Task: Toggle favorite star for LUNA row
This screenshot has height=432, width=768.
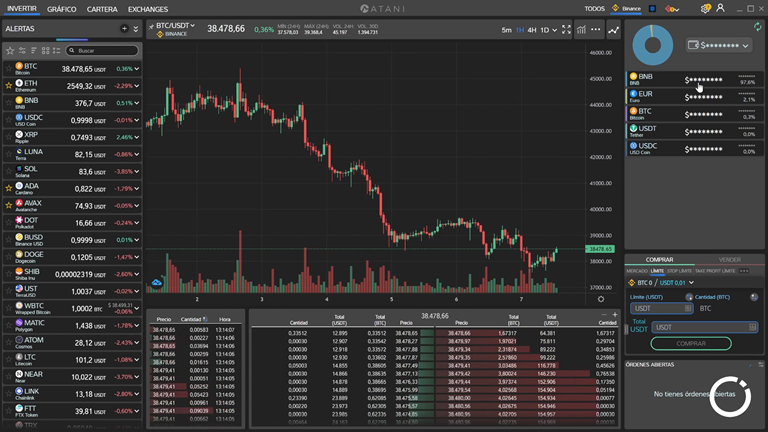Action: click(8, 154)
